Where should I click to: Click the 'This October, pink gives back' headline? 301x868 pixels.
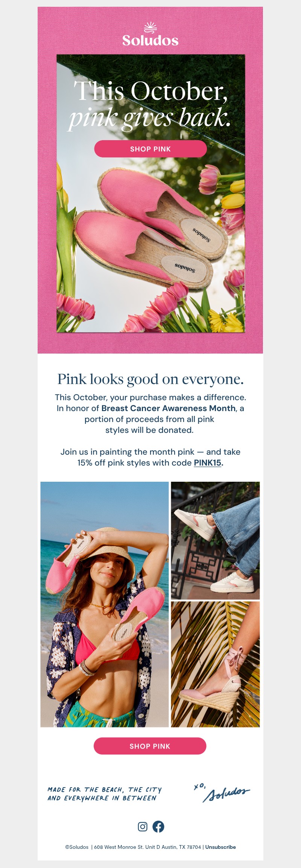[150, 104]
